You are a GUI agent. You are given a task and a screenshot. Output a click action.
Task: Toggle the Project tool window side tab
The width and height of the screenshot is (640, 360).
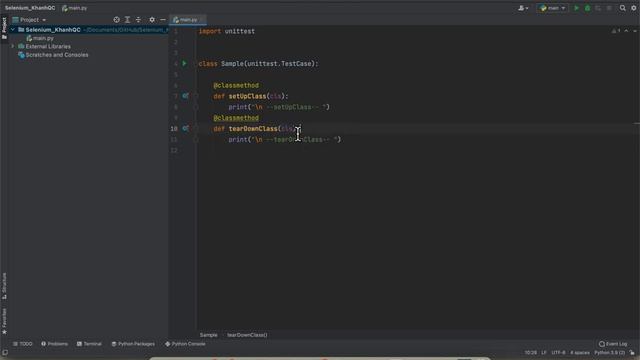[4, 28]
